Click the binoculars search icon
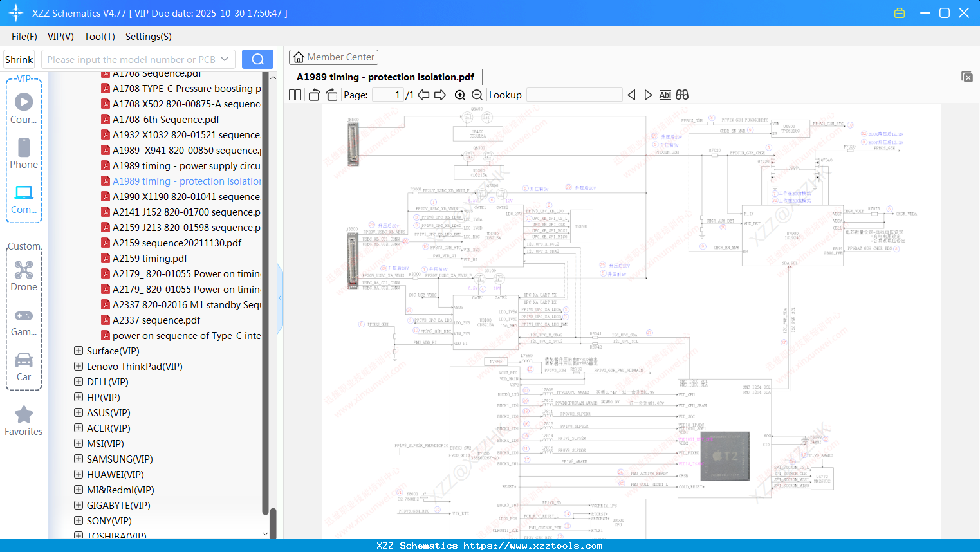Image resolution: width=980 pixels, height=552 pixels. 682,95
